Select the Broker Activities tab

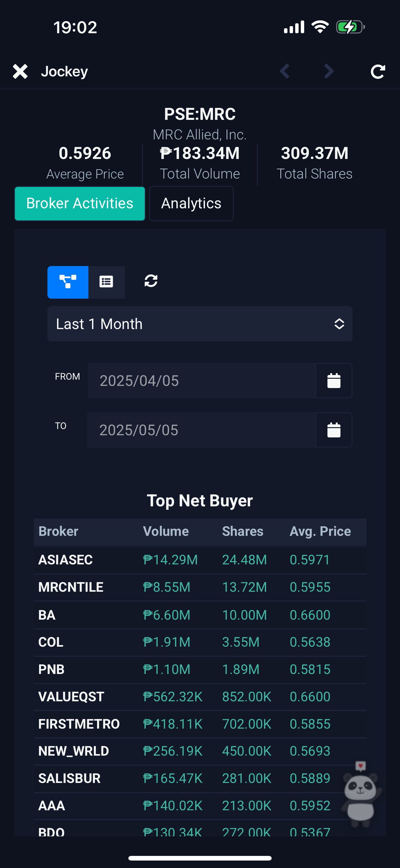pyautogui.click(x=80, y=204)
